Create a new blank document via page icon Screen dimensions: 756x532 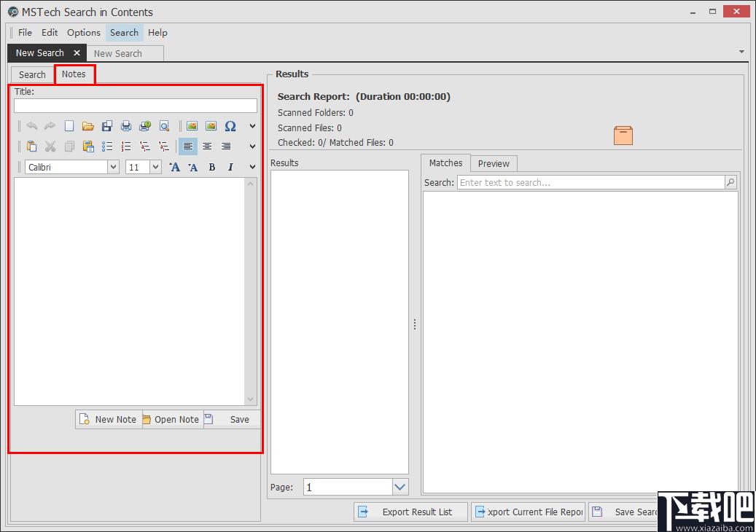click(69, 126)
